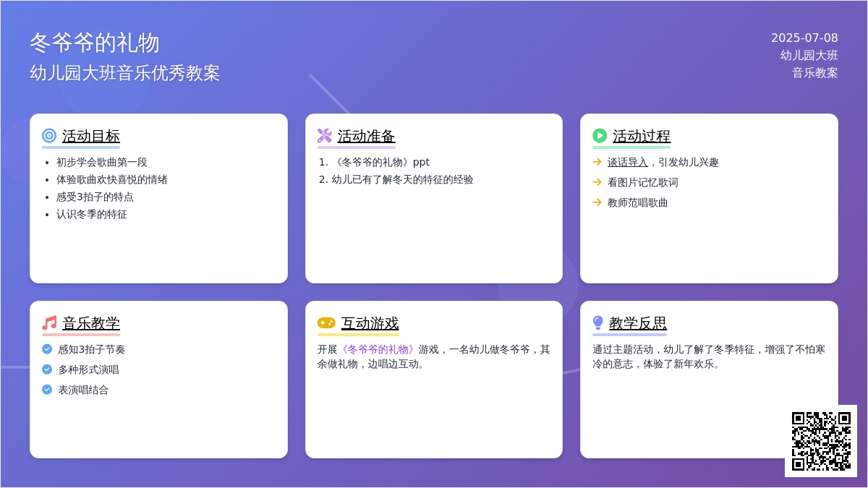Click the bullet 初步学会歌曲第一段
Image resolution: width=868 pixels, height=488 pixels.
[x=102, y=162]
